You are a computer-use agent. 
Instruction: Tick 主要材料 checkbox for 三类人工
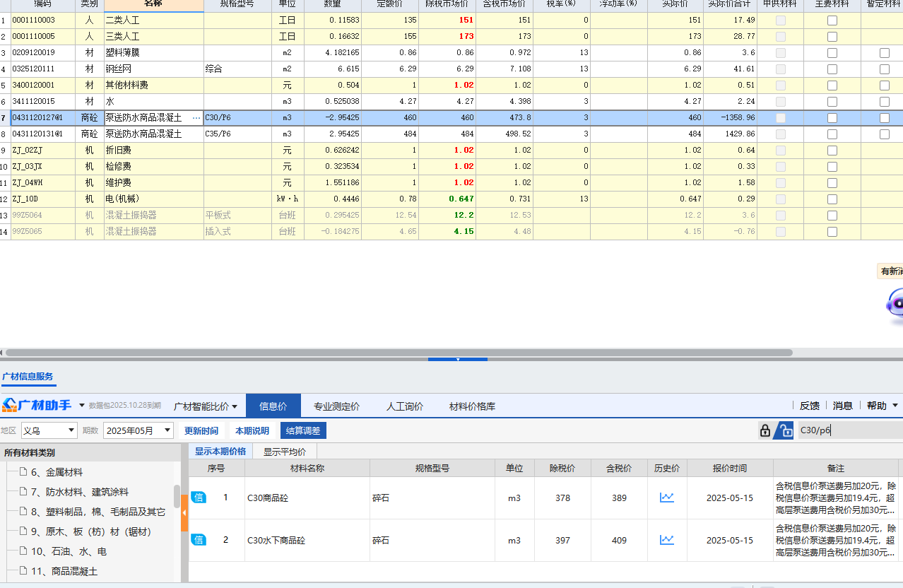(x=832, y=37)
